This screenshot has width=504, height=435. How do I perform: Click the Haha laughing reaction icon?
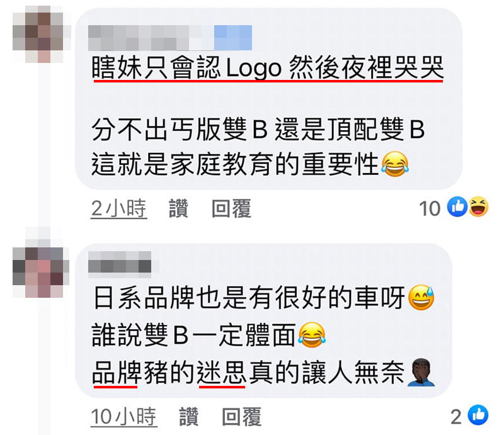tap(478, 206)
